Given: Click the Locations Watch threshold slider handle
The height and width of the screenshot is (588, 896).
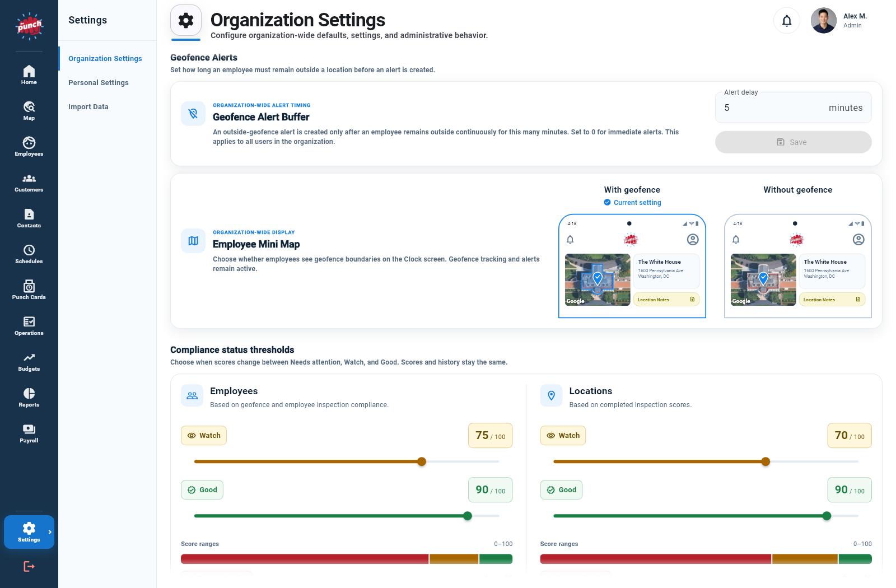Looking at the screenshot, I should coord(766,461).
